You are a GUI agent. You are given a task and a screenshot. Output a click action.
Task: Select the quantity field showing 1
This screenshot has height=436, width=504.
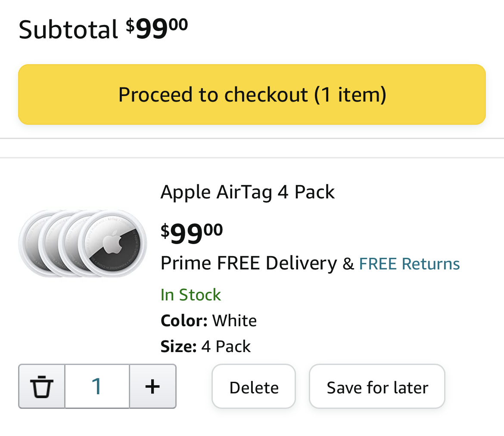[97, 386]
